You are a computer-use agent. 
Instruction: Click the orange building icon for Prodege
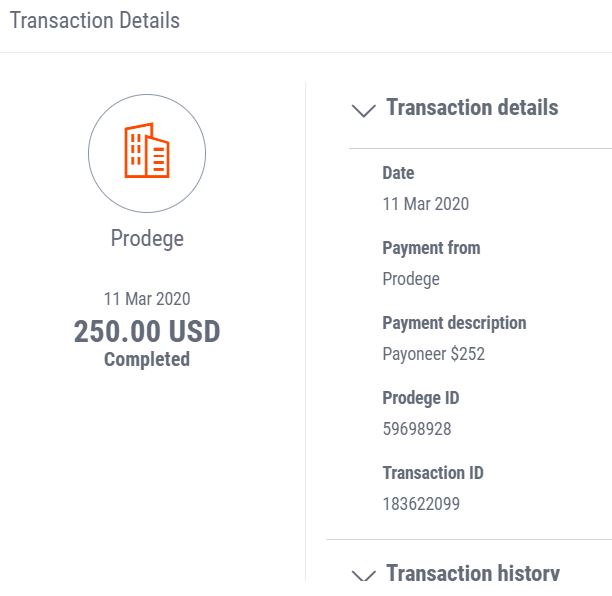click(147, 151)
